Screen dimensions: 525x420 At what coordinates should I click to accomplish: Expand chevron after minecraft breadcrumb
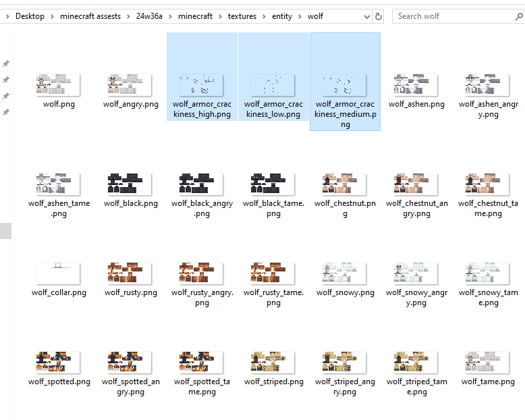point(220,16)
